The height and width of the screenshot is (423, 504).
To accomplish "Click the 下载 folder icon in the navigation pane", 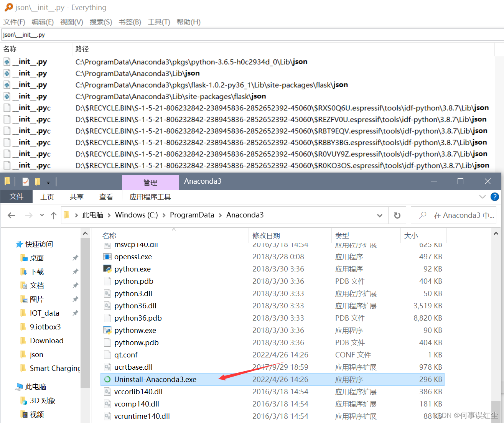I will pos(24,272).
